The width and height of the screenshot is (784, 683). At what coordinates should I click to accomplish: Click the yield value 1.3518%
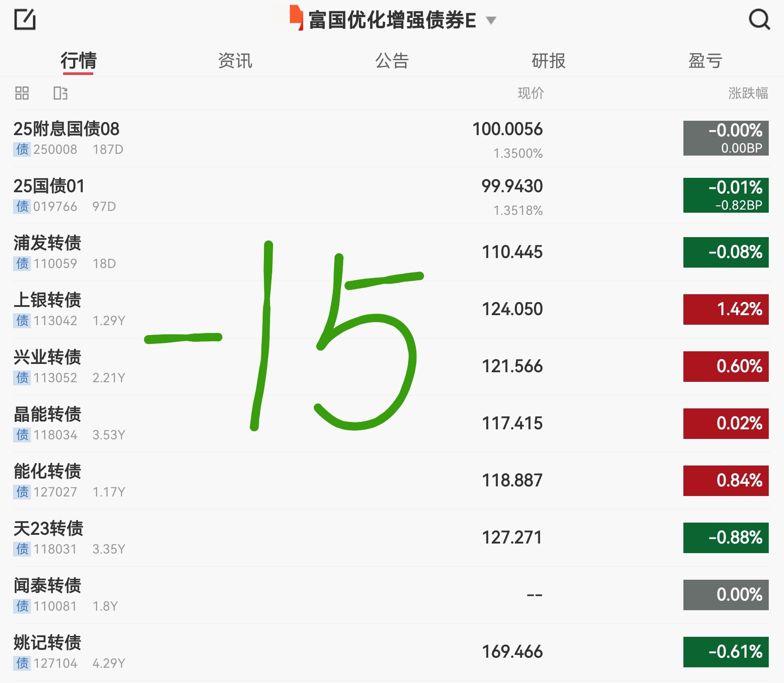518,211
